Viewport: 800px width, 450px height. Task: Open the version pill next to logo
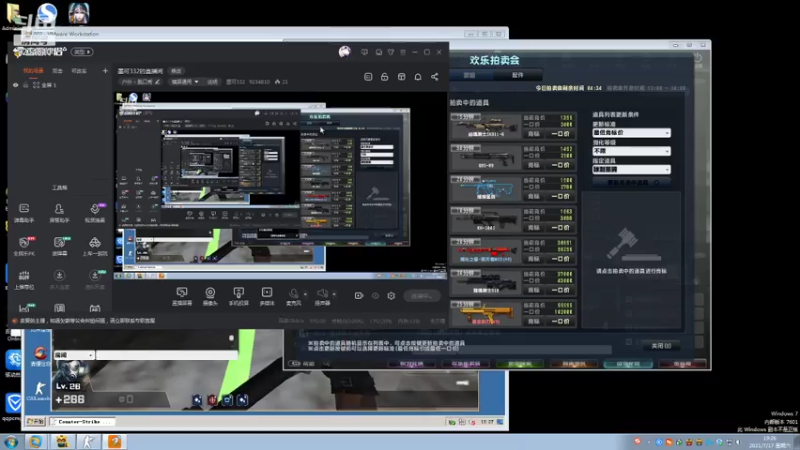click(x=82, y=52)
